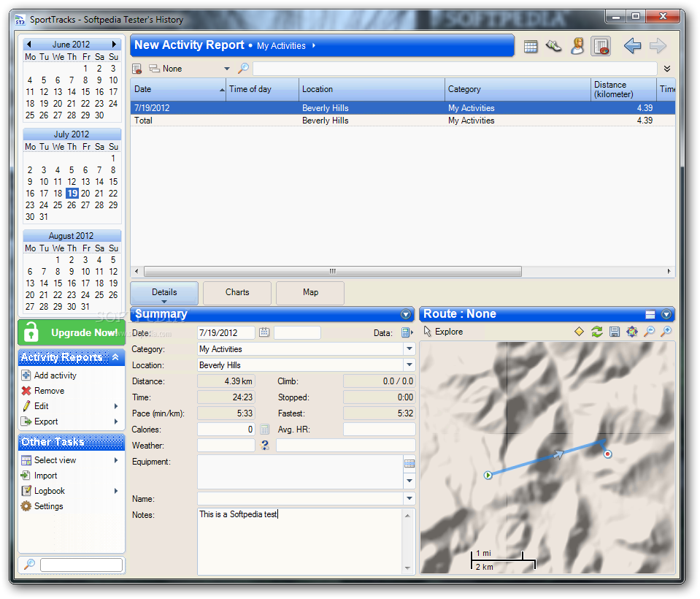This screenshot has height=599, width=700.
Task: Switch to the Charts tab
Action: click(237, 293)
